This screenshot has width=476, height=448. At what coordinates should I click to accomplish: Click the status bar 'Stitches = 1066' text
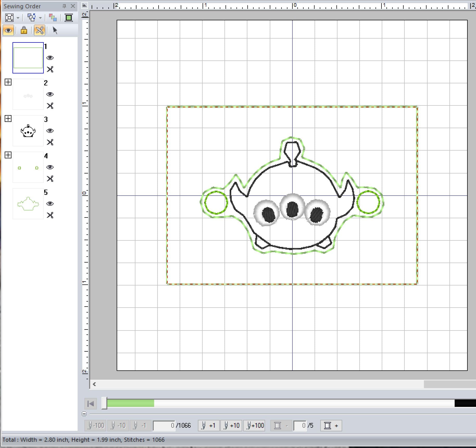pyautogui.click(x=144, y=440)
